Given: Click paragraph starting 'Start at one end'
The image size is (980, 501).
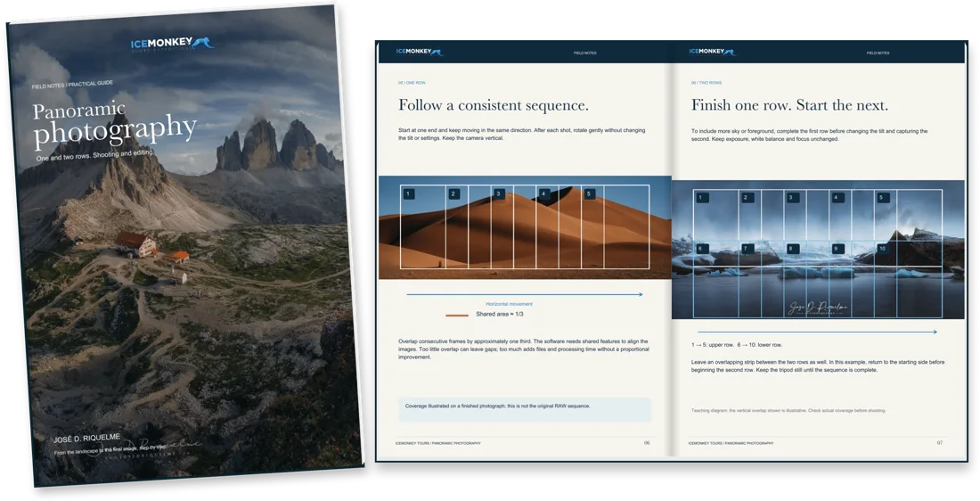Looking at the screenshot, I should (x=522, y=134).
